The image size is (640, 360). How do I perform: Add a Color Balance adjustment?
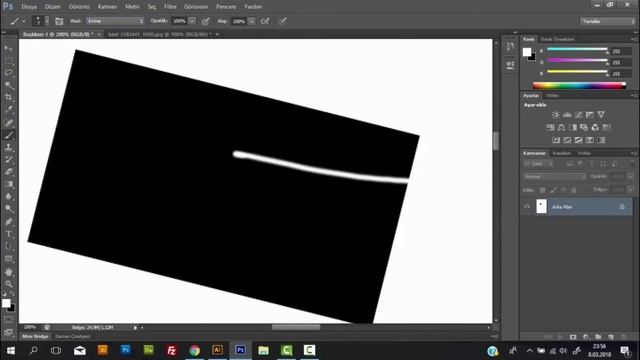(x=562, y=127)
